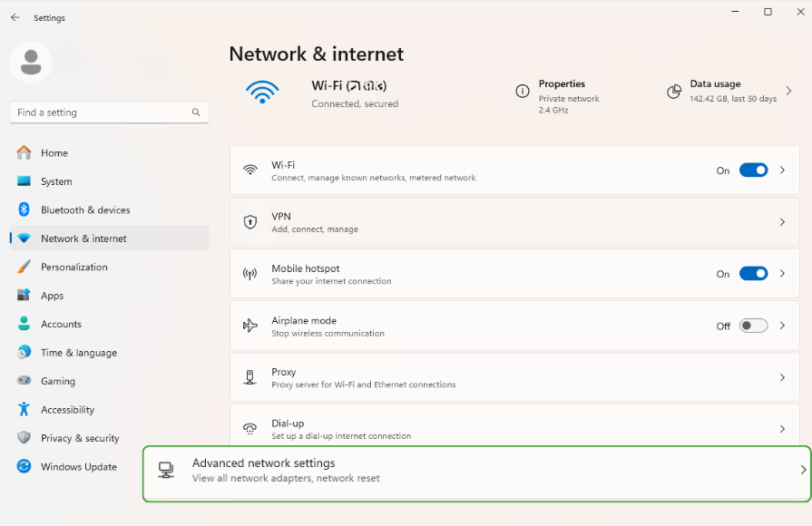Click the Bluetooth & devices icon
812x526 pixels.
[24, 209]
